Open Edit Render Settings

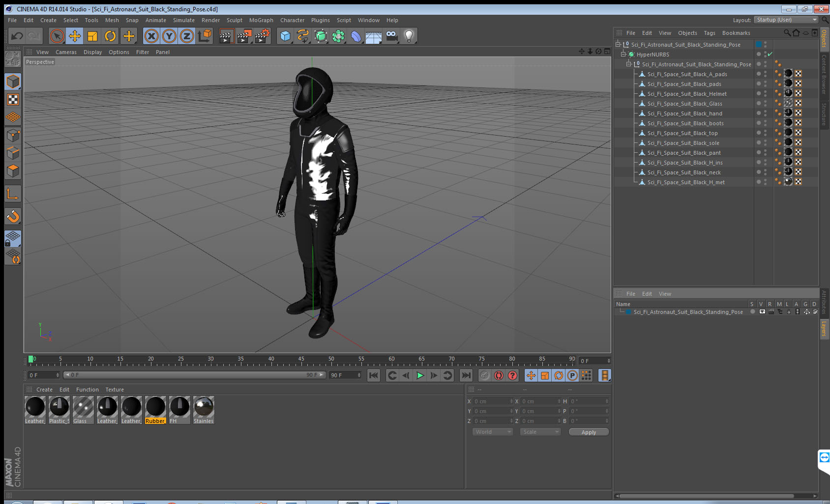click(x=263, y=36)
